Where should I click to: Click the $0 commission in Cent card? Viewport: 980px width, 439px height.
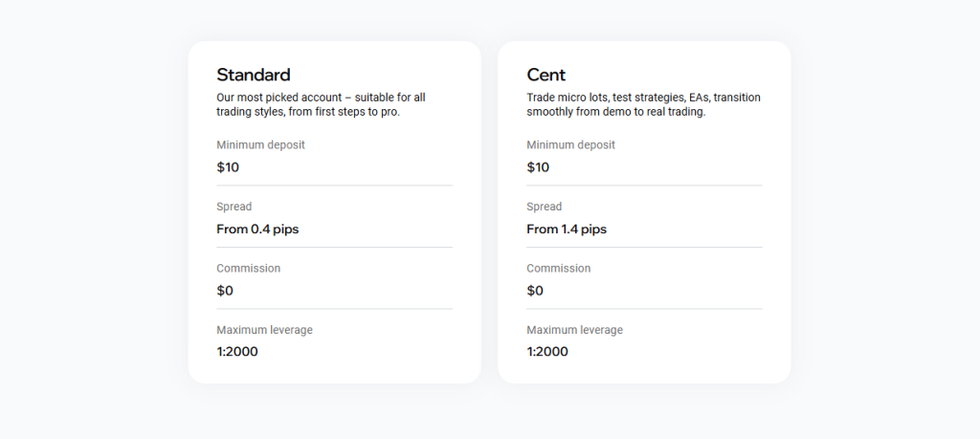[x=535, y=291]
